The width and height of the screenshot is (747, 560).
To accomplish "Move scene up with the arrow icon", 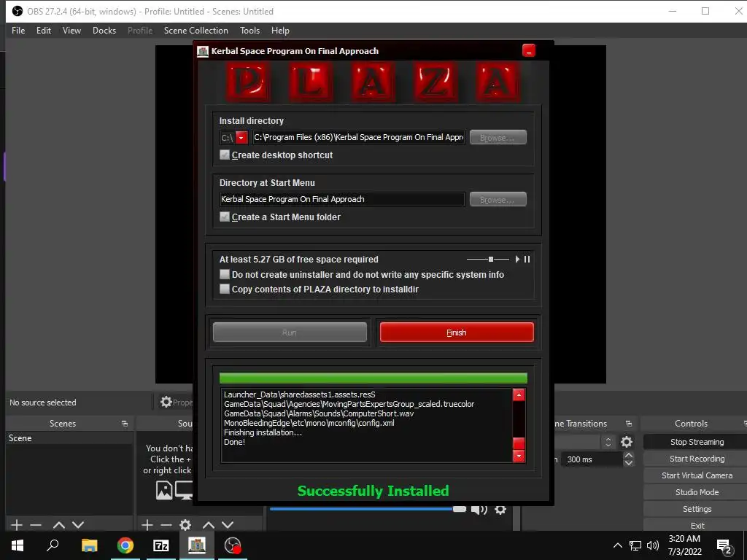I will [x=58, y=525].
